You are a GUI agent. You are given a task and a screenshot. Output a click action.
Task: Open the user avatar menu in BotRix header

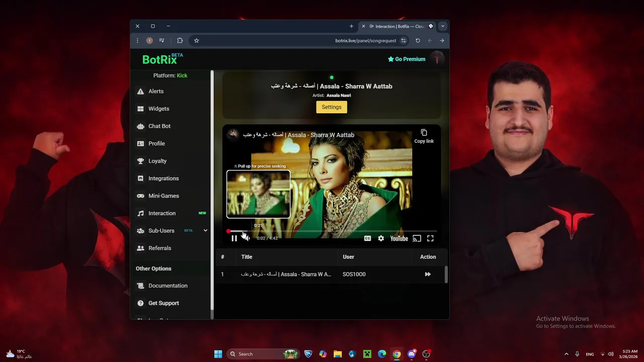(437, 59)
